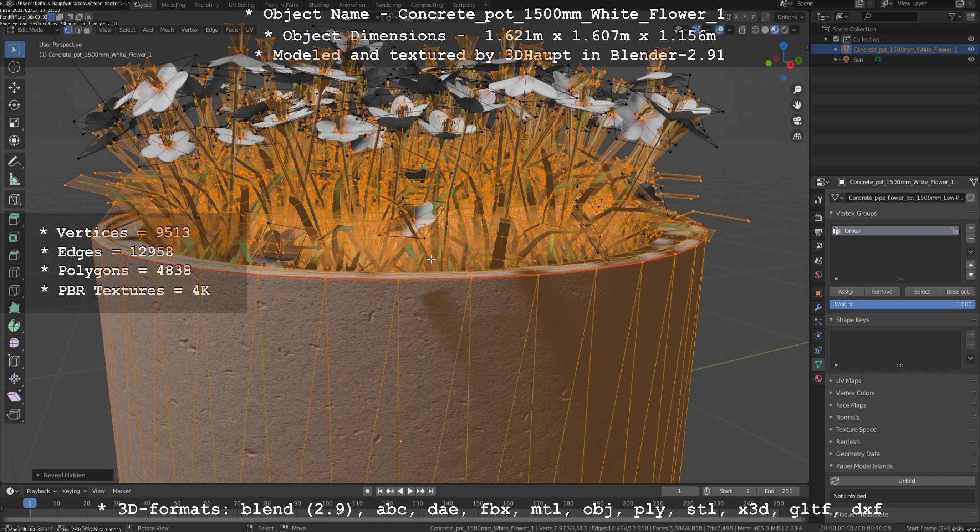Screen dimensions: 980x532
Task: Select the Rotate tool
Action: coord(14,105)
